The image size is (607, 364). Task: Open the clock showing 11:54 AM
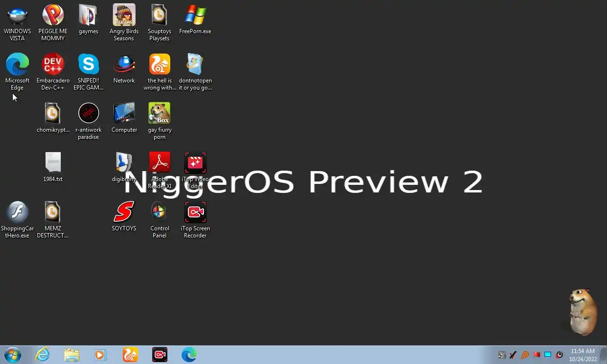click(583, 355)
